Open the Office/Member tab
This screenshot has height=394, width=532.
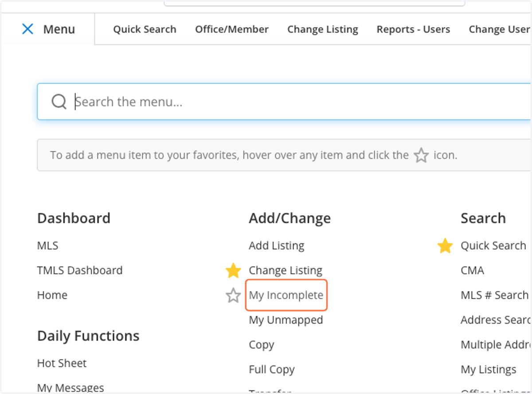pos(232,29)
